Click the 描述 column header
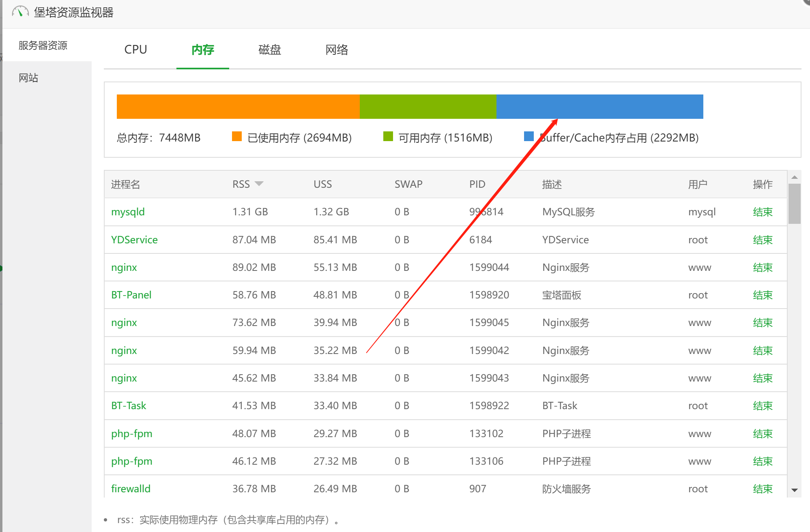The height and width of the screenshot is (532, 810). (x=552, y=184)
